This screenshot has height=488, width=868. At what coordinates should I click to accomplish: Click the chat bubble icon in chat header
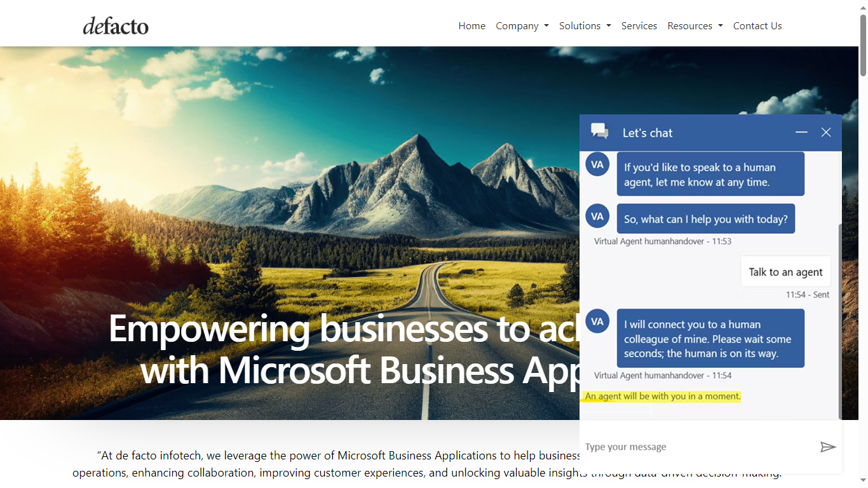pos(599,132)
